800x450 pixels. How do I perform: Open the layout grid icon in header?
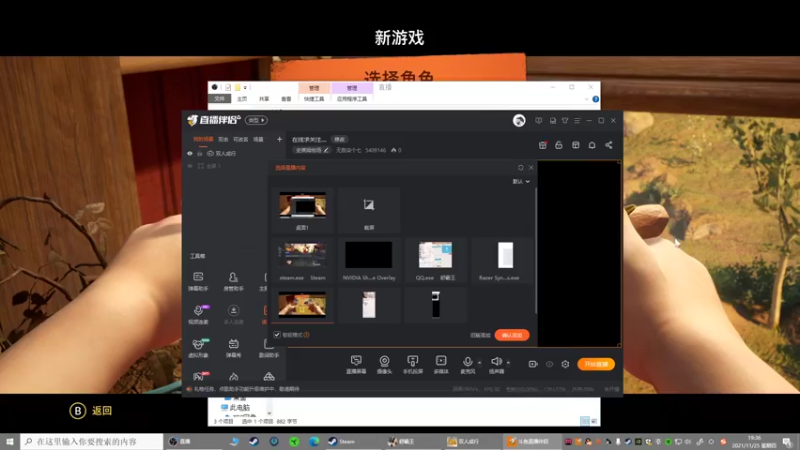pyautogui.click(x=576, y=145)
